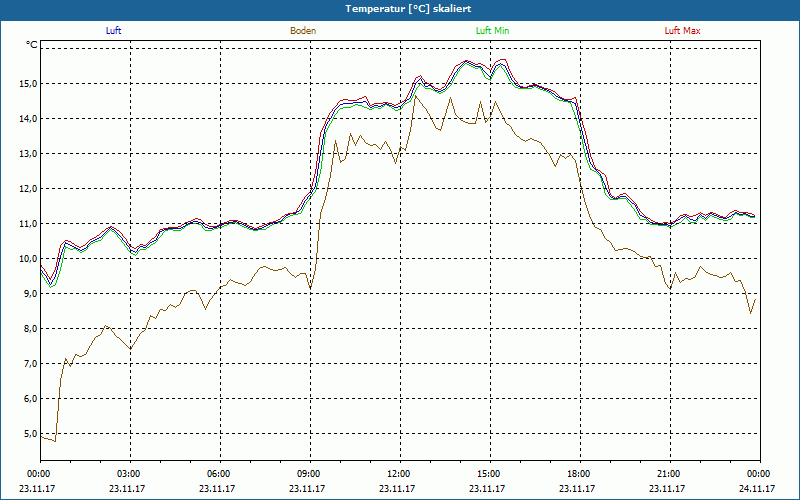800x500 pixels.
Task: Click the '13,0' y-axis label
Action: [29, 154]
